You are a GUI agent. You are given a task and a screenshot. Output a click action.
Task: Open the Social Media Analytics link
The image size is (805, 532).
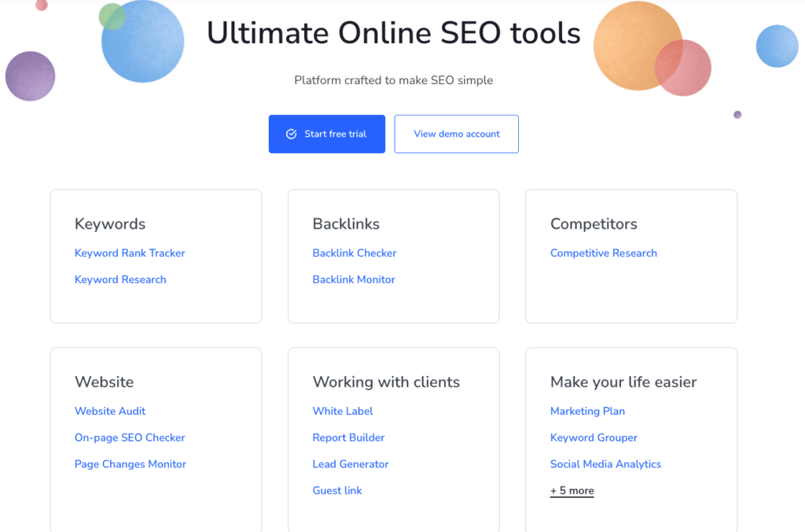605,464
